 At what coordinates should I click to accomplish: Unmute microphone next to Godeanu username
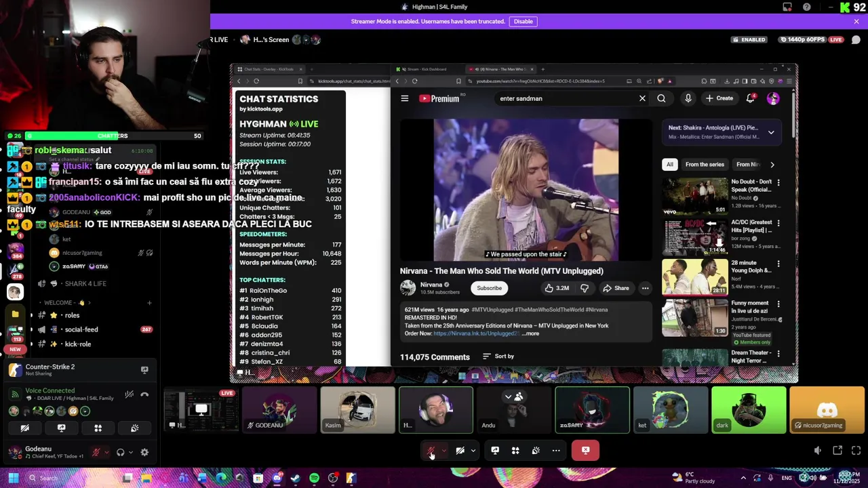(x=96, y=452)
